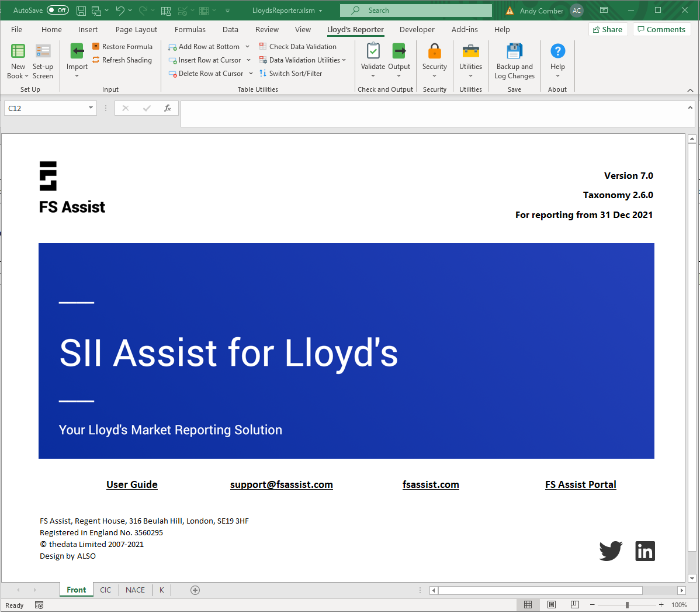Click the Utilities toolbox icon
The image size is (700, 613).
(x=470, y=51)
